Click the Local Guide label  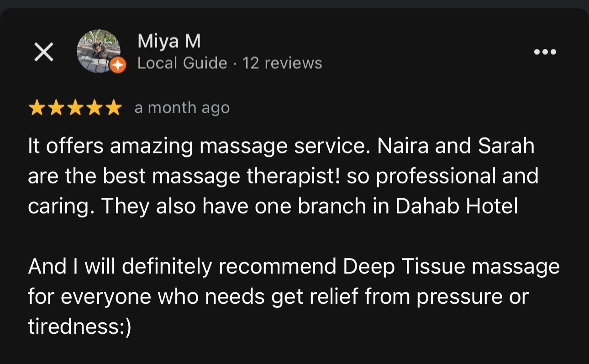pos(182,63)
